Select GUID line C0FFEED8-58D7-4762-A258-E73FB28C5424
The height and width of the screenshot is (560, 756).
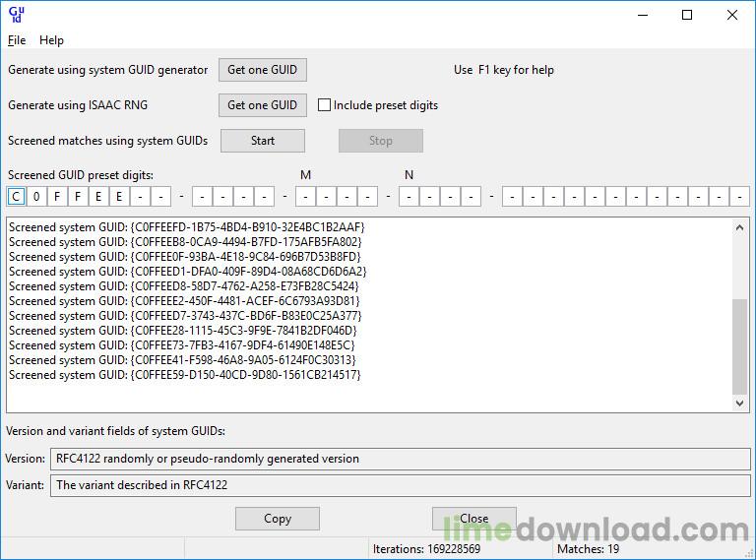[184, 286]
